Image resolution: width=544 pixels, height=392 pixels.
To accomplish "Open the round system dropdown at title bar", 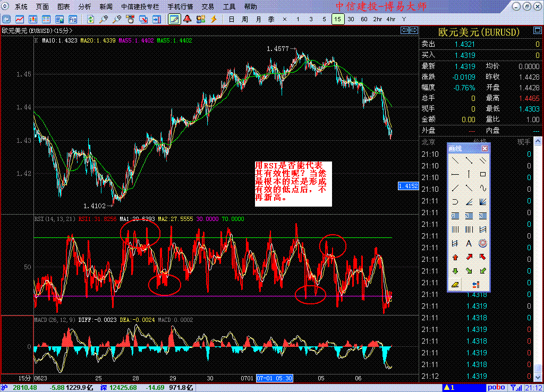I will [x=5, y=6].
